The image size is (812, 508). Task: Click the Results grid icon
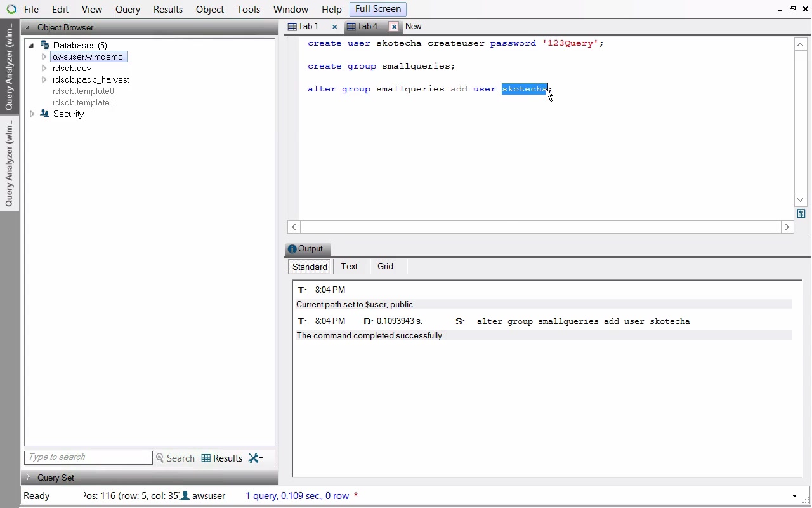[x=206, y=458]
